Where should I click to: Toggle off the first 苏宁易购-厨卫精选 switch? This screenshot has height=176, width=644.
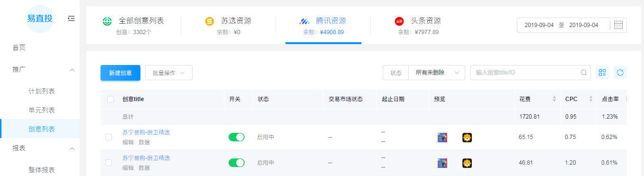[237, 137]
